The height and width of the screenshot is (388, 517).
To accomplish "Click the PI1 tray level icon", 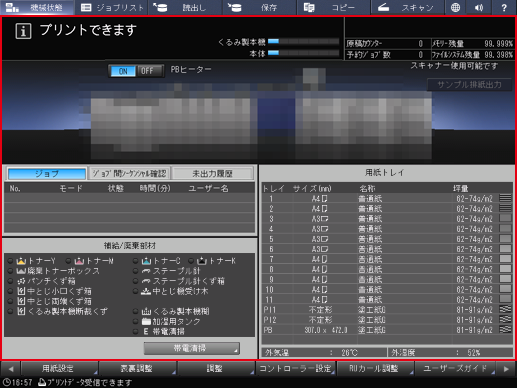I will coord(505,309).
